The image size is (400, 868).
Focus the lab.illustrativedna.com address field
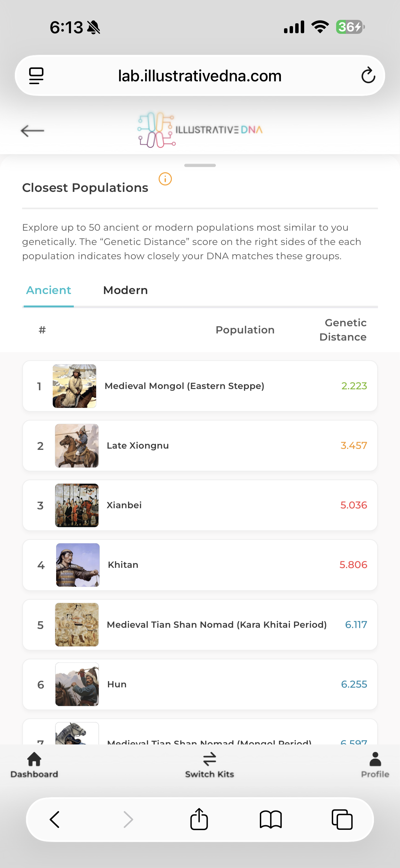point(200,75)
